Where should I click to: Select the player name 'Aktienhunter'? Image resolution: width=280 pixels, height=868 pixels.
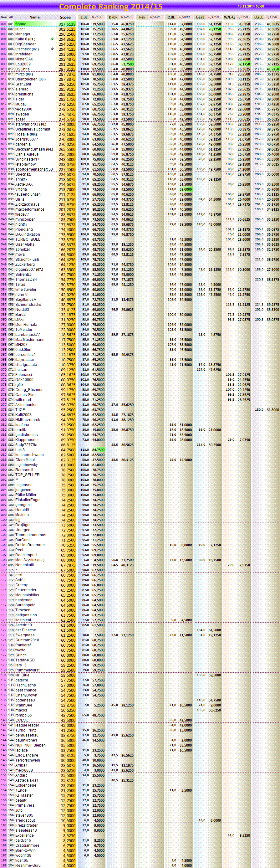[26, 405]
